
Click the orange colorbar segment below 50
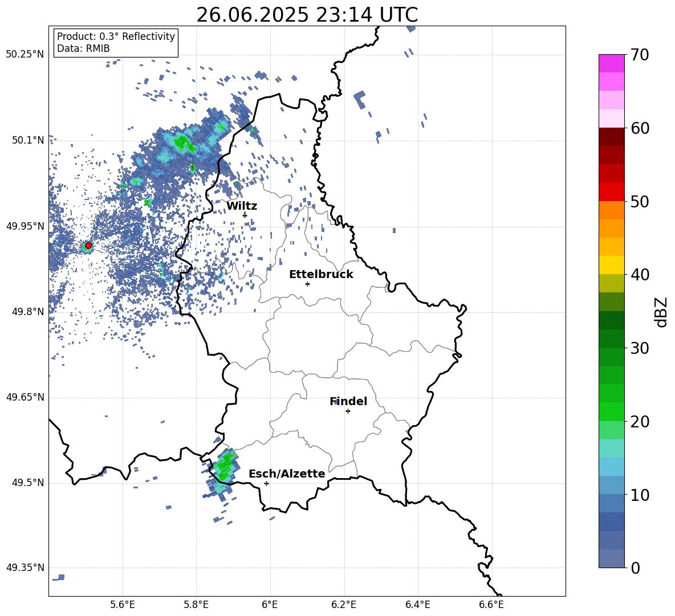click(612, 210)
